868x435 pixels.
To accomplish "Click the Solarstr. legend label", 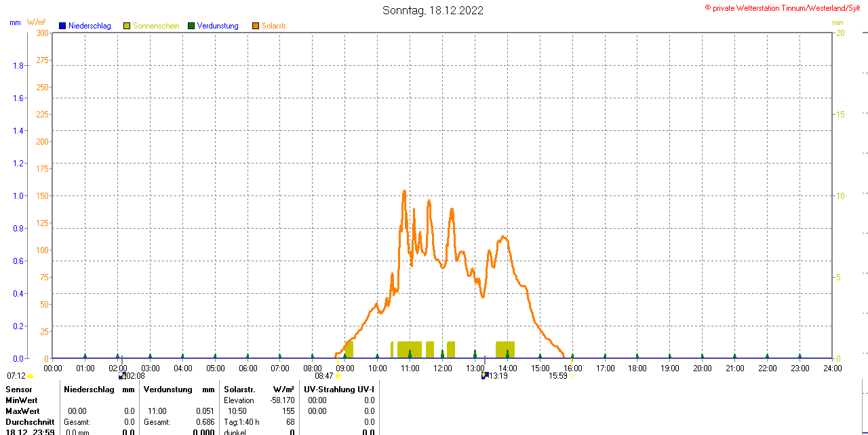I will 275,26.
